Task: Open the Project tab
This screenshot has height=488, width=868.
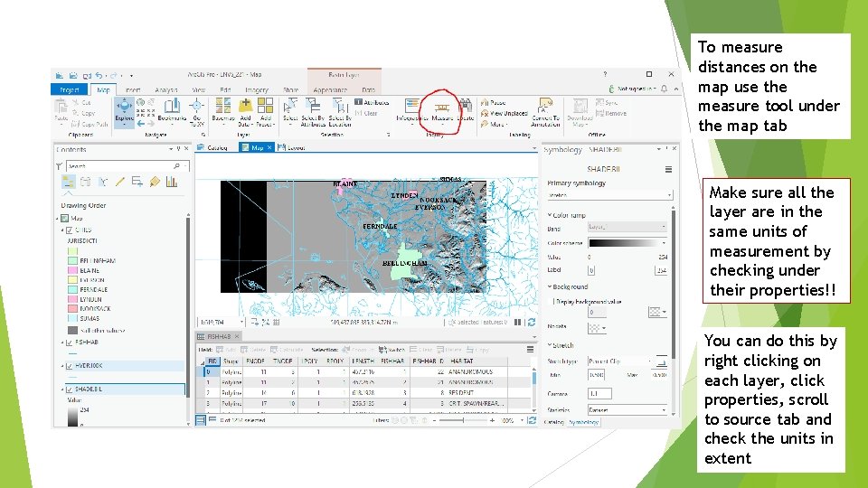Action: click(70, 89)
